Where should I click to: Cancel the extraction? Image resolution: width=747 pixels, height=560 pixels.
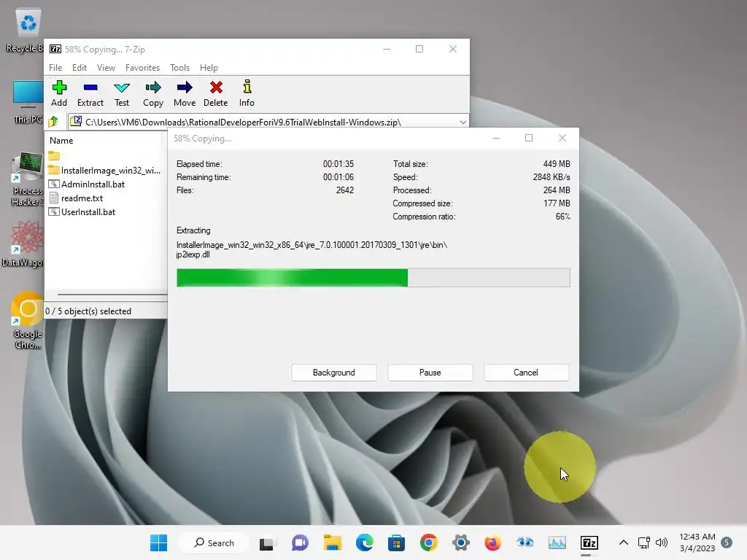pyautogui.click(x=526, y=373)
